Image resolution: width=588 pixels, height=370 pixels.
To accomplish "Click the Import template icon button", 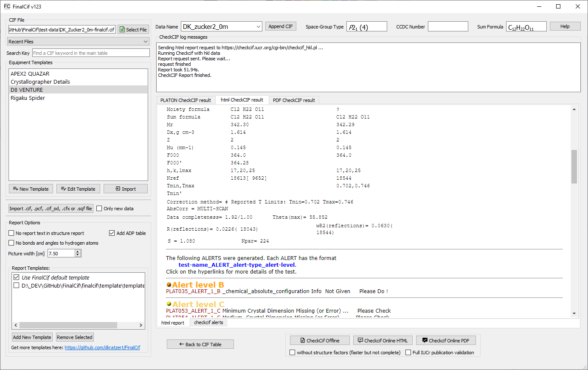I will click(x=126, y=189).
